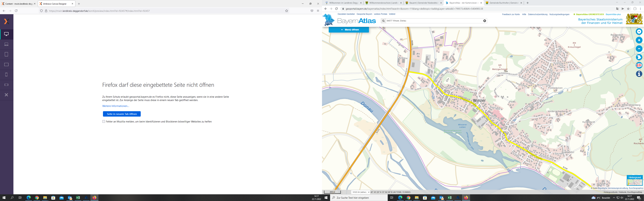
Task: Open 'Weitere Informationen...' link
Action: tap(116, 106)
